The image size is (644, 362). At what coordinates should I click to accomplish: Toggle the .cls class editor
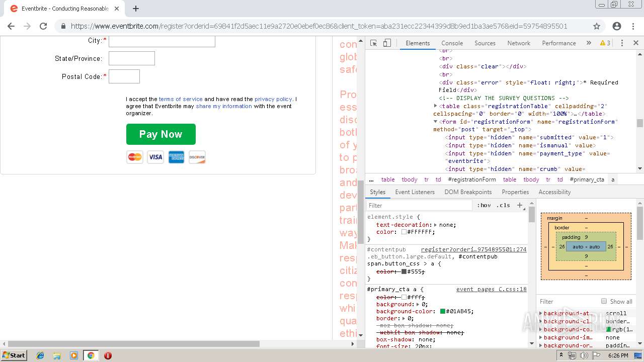(503, 205)
